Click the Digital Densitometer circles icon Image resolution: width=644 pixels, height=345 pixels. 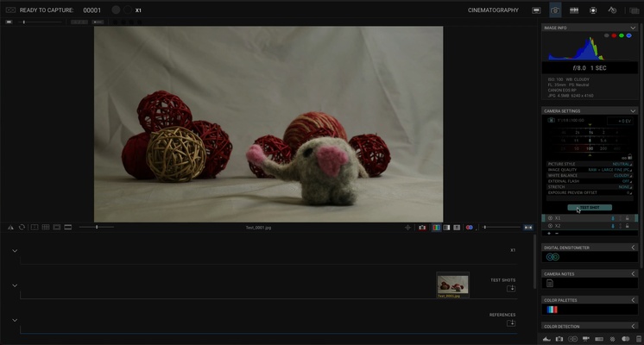(552, 257)
